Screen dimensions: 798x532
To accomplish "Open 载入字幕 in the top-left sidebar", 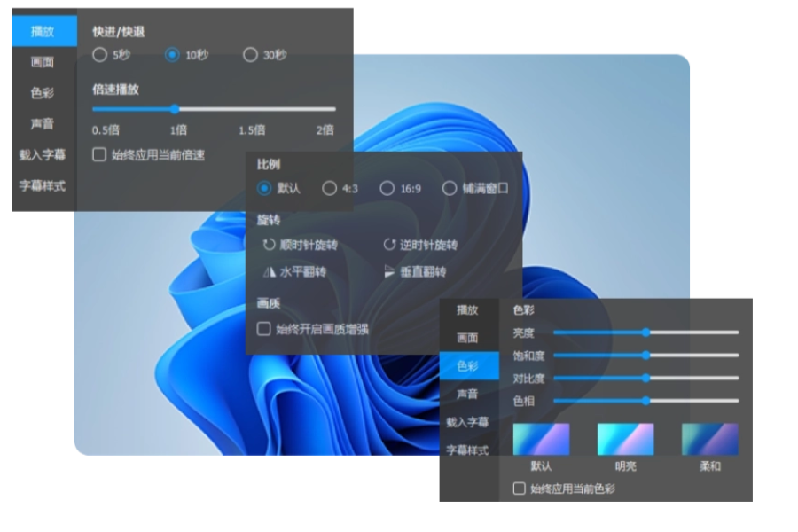I will coord(43,155).
